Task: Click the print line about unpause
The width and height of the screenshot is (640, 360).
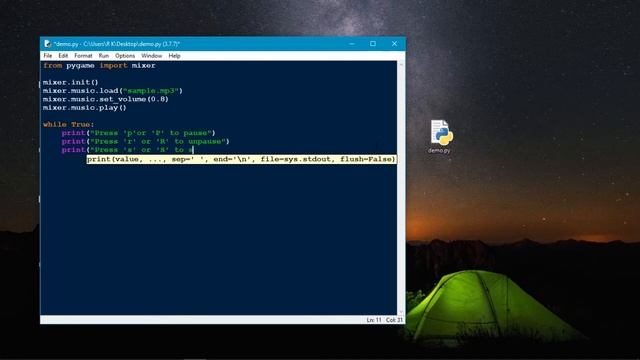Action: click(145, 141)
